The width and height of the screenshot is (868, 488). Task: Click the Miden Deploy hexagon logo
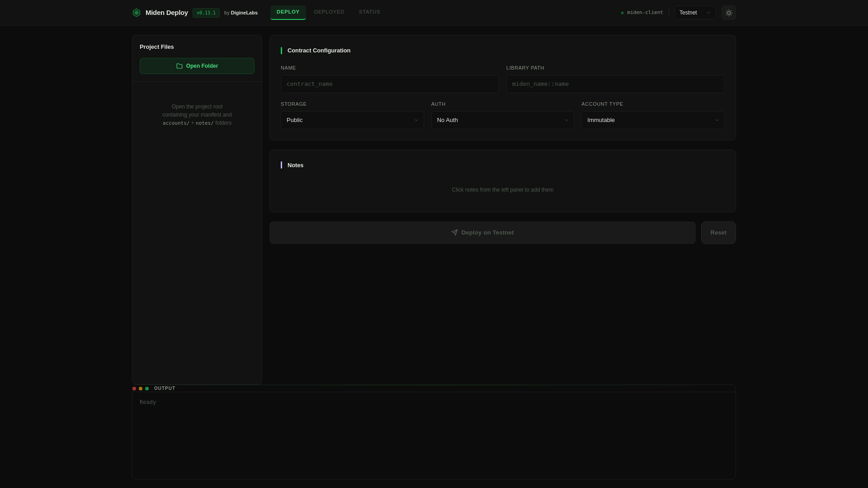tap(136, 13)
